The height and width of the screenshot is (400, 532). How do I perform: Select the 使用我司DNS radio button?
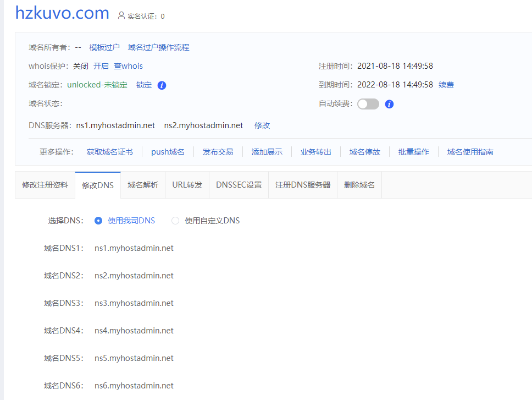coord(98,220)
